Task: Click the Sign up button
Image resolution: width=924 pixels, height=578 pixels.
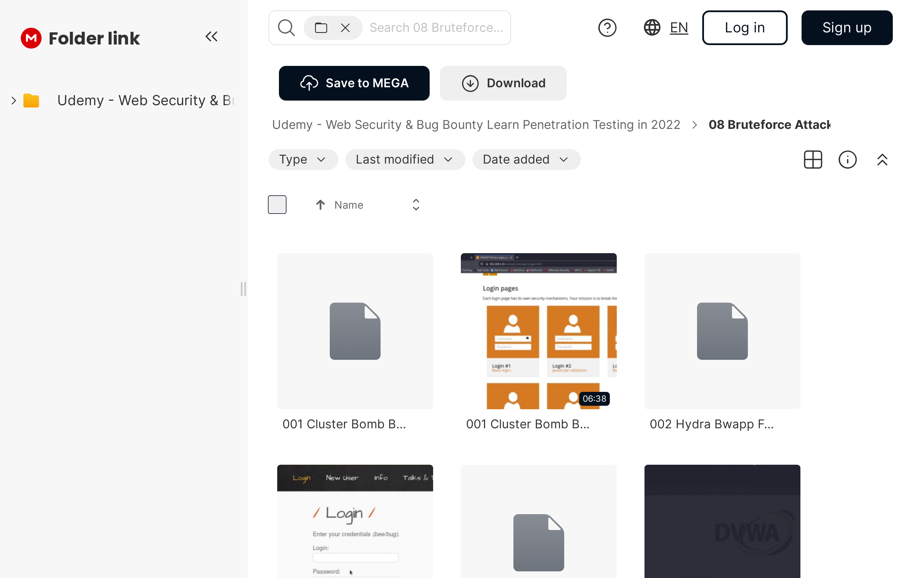Action: [847, 28]
